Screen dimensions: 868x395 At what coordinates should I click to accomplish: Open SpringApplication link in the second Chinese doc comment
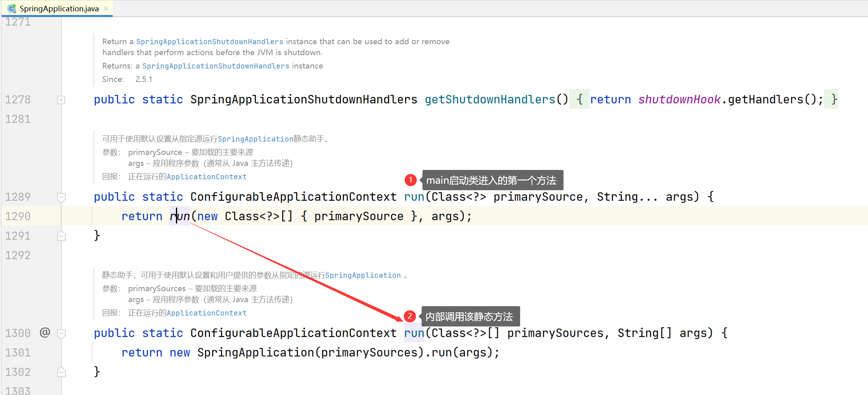[363, 275]
